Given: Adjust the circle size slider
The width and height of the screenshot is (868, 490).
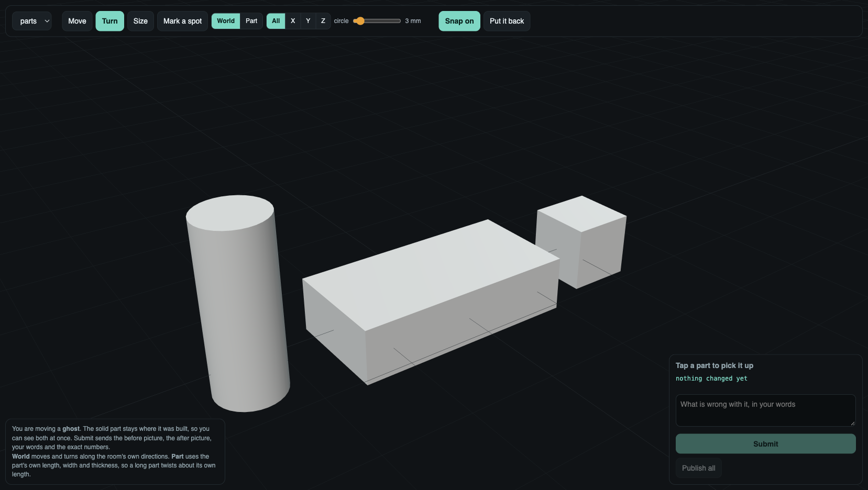Looking at the screenshot, I should (377, 21).
